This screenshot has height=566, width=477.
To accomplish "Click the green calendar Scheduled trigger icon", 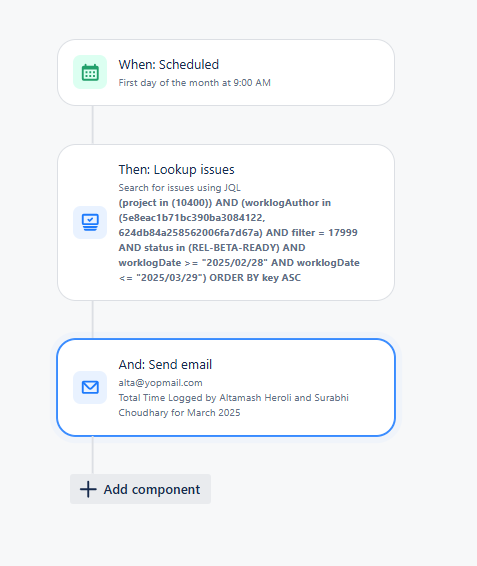I will 90,72.
